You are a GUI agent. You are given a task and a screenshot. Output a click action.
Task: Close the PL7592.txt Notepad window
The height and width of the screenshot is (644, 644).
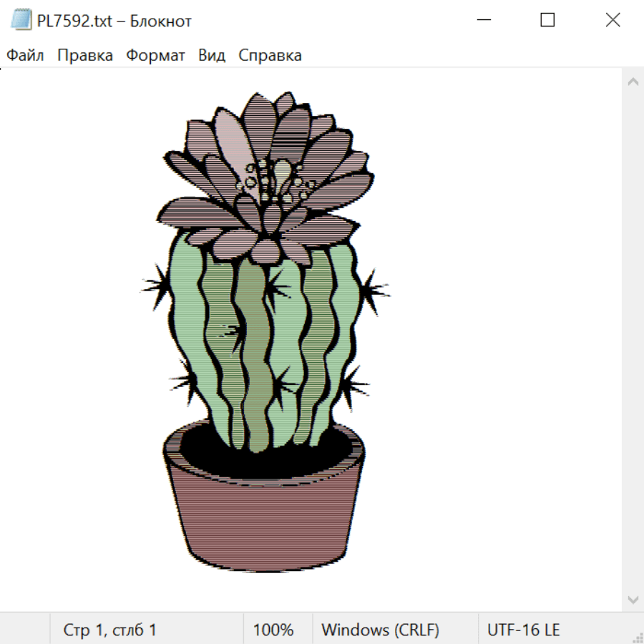click(x=613, y=21)
